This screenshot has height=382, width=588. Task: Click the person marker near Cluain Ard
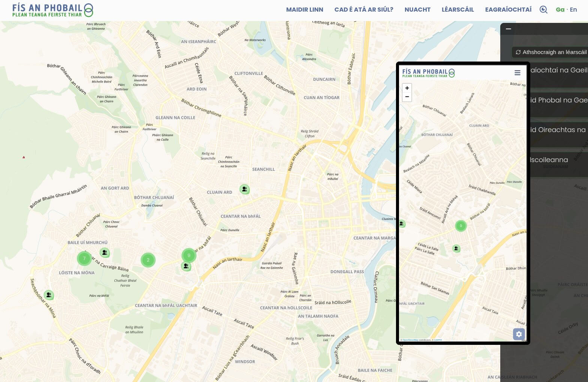pyautogui.click(x=244, y=189)
